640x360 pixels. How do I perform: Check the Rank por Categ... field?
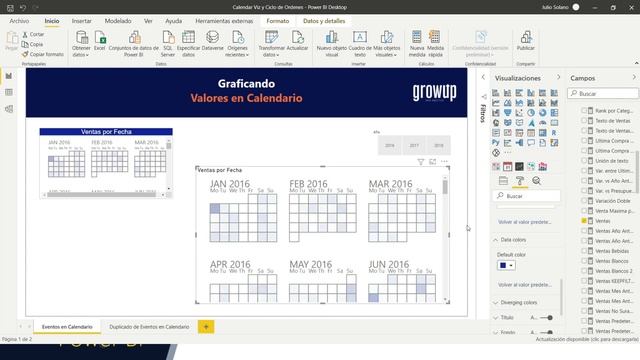click(584, 110)
